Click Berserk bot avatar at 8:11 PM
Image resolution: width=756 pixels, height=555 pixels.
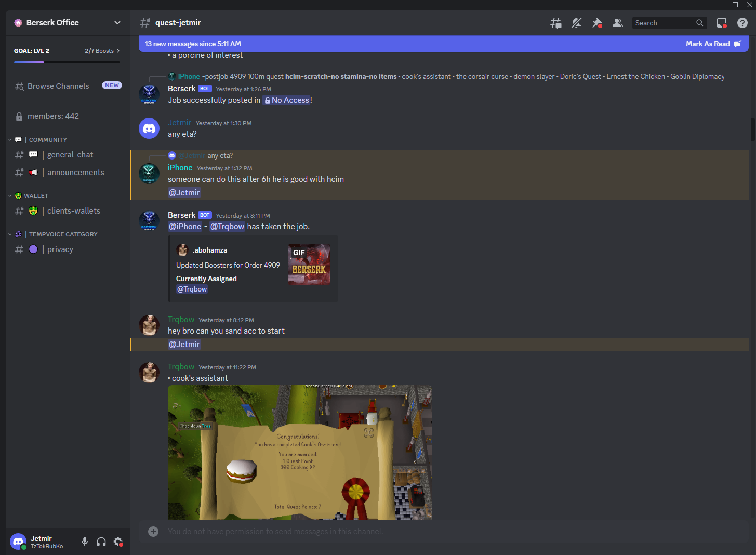click(x=149, y=221)
